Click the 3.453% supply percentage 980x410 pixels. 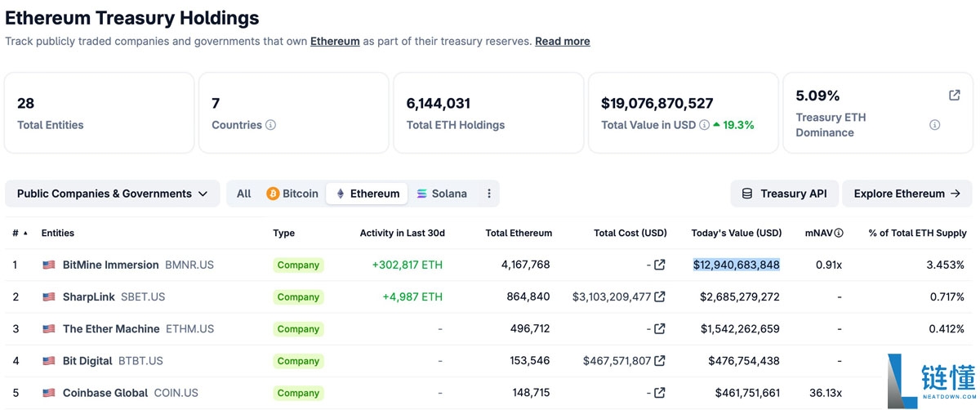point(945,265)
